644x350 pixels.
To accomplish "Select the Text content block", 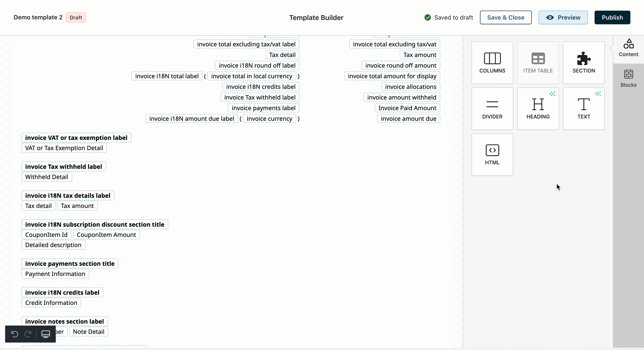I will pyautogui.click(x=584, y=109).
